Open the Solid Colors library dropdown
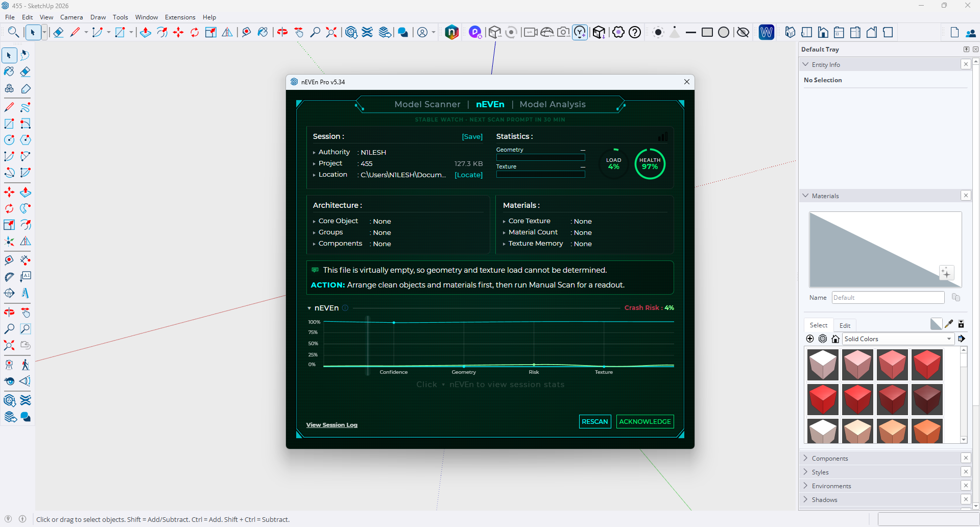Screen dimensions: 980x527 click(x=897, y=339)
